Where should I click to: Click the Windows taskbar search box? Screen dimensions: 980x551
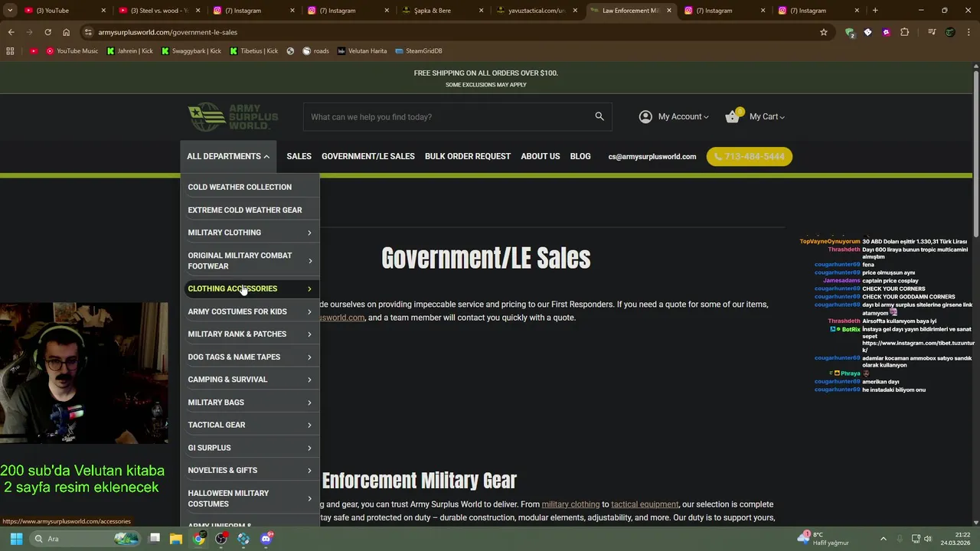(84, 539)
